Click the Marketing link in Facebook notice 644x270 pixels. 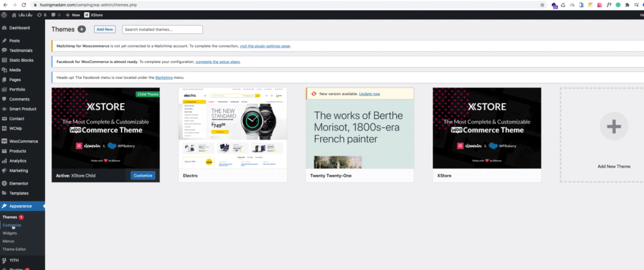tap(164, 77)
